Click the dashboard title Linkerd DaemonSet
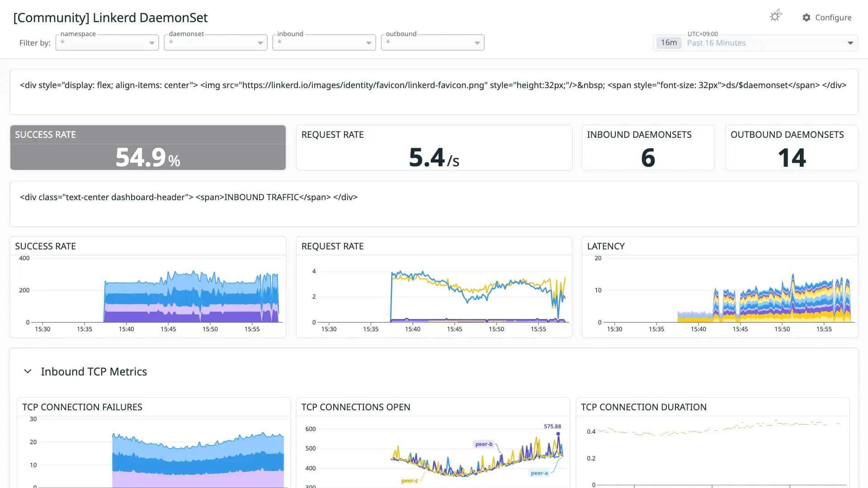Screen dimensions: 868x488 tap(111, 18)
